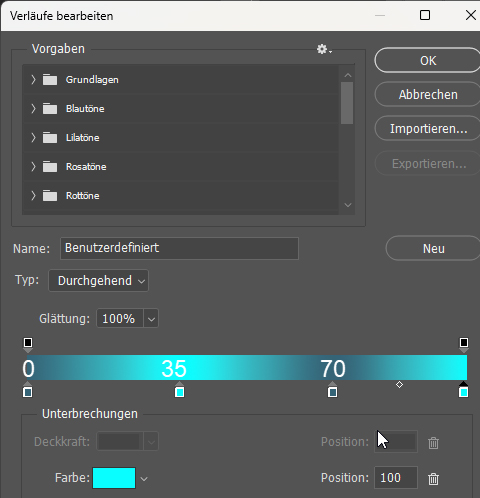
Task: Expand the Lilatöne preset folder
Action: (x=33, y=137)
